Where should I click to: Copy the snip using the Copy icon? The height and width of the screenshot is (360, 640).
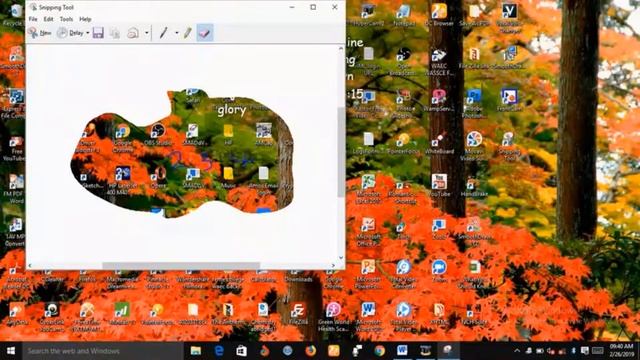click(x=115, y=33)
